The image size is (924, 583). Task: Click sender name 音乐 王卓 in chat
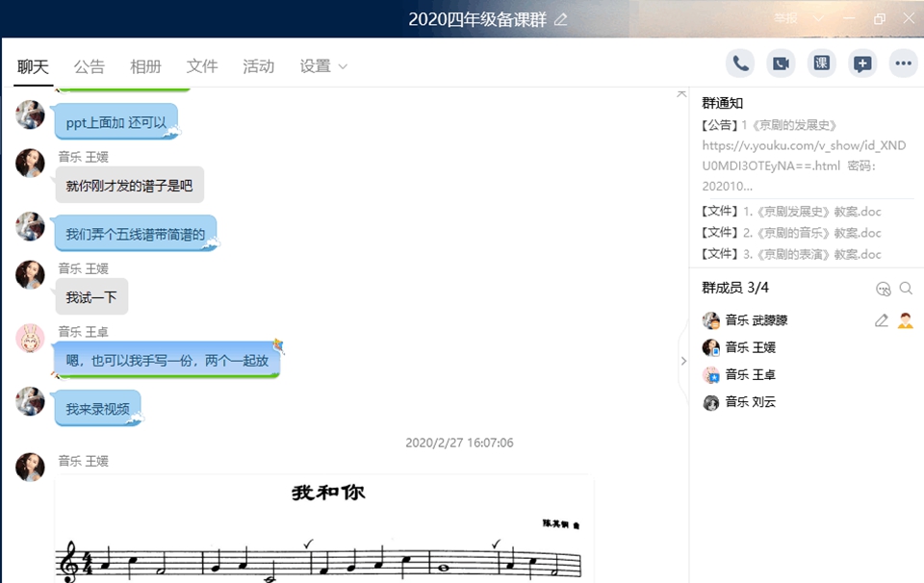point(83,332)
